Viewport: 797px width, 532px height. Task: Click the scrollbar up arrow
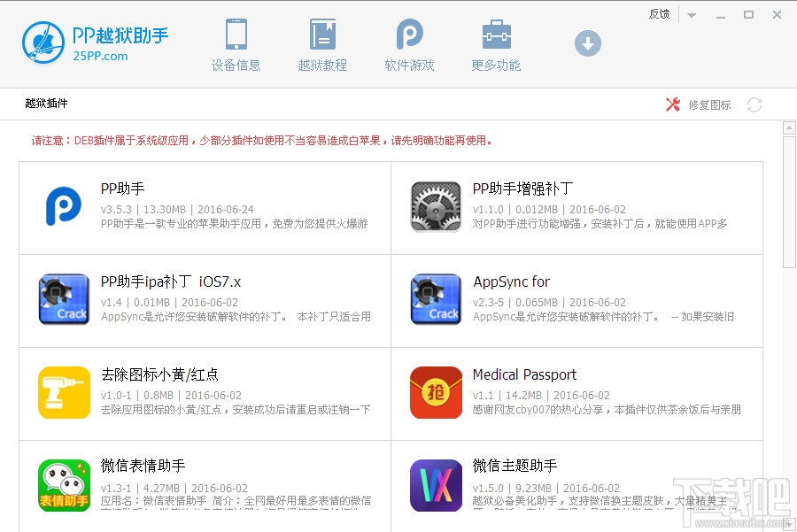pos(789,128)
